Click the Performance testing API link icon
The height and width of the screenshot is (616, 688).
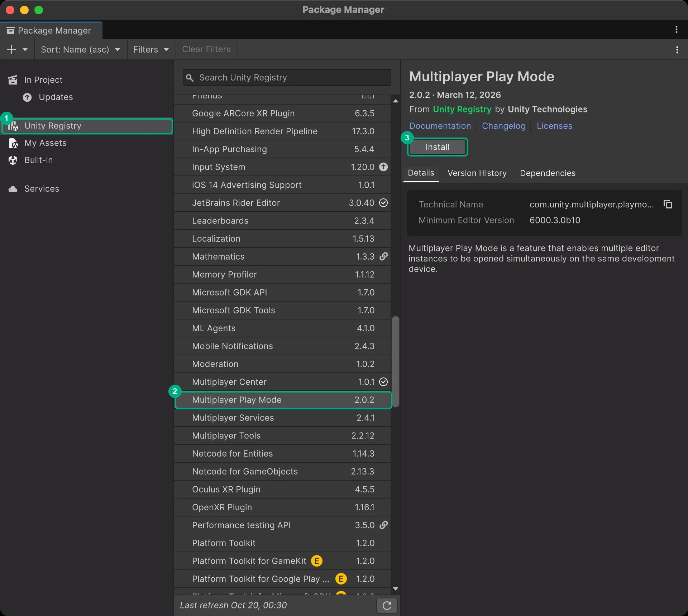coord(383,525)
